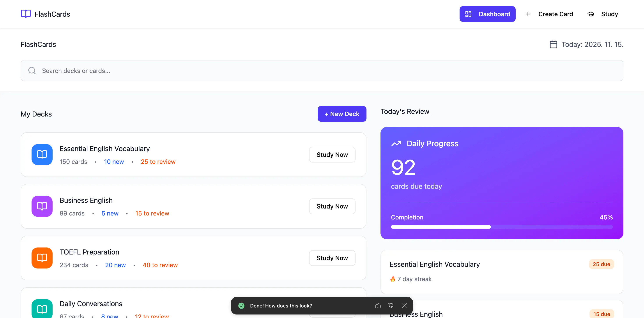Click the orange TOEFL Preparation deck icon
The width and height of the screenshot is (644, 318).
pyautogui.click(x=42, y=258)
